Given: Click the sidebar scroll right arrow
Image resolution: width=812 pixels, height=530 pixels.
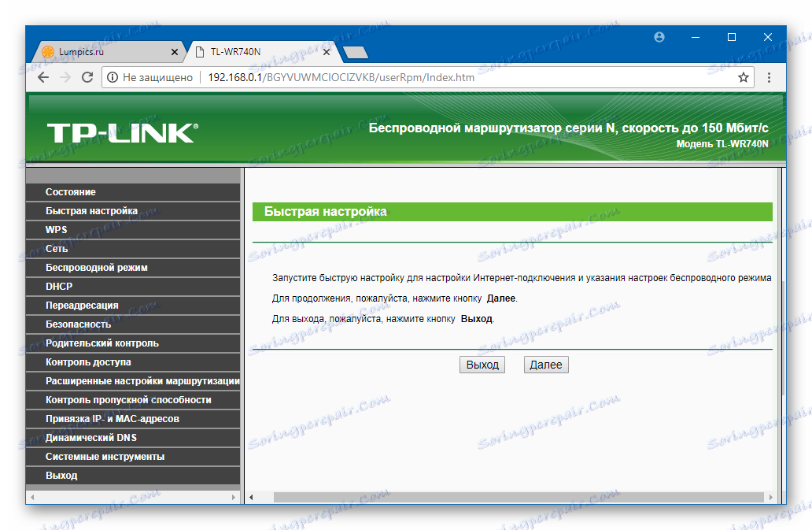Looking at the screenshot, I should click(234, 497).
